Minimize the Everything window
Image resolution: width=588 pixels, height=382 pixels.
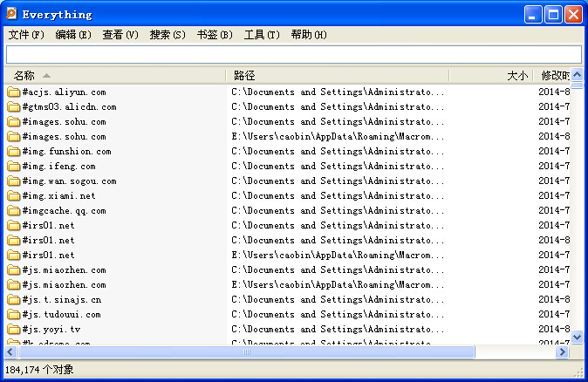pyautogui.click(x=532, y=15)
